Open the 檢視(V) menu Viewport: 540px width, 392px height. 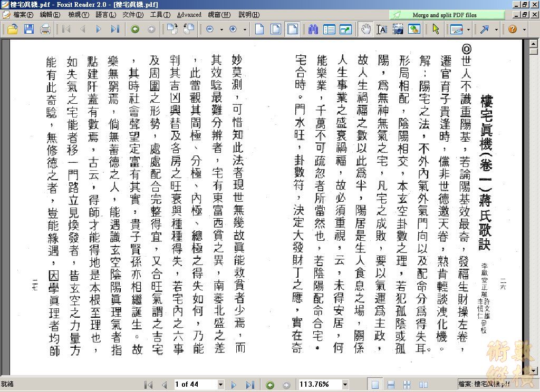[x=79, y=15]
